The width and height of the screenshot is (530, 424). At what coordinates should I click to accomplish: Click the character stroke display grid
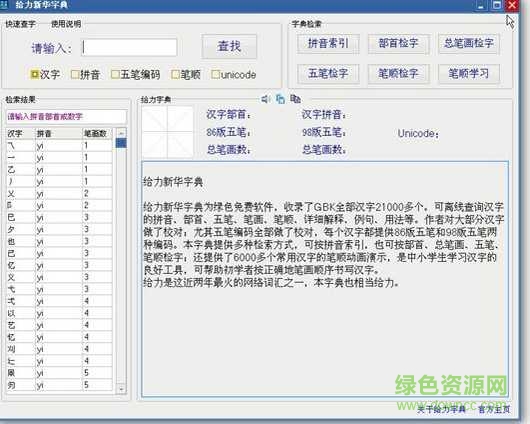[168, 132]
